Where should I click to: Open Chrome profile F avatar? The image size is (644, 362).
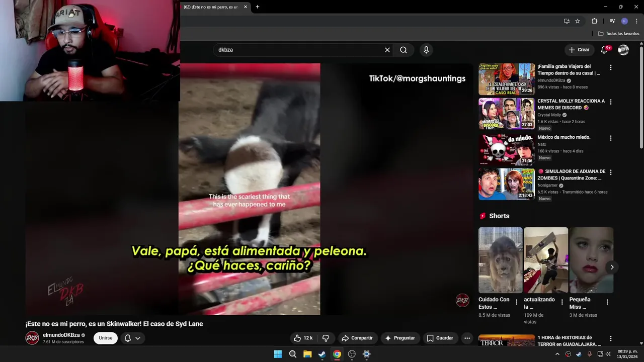[624, 21]
